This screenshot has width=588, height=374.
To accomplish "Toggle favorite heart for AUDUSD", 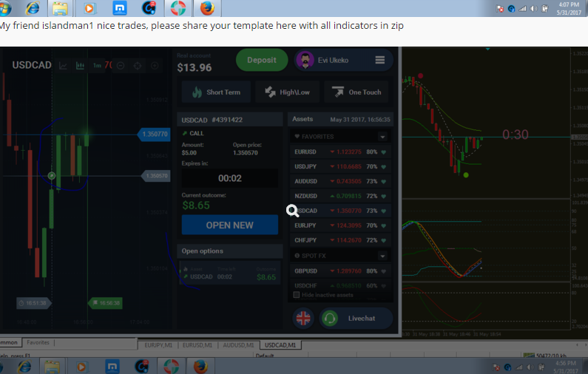I will click(x=384, y=181).
